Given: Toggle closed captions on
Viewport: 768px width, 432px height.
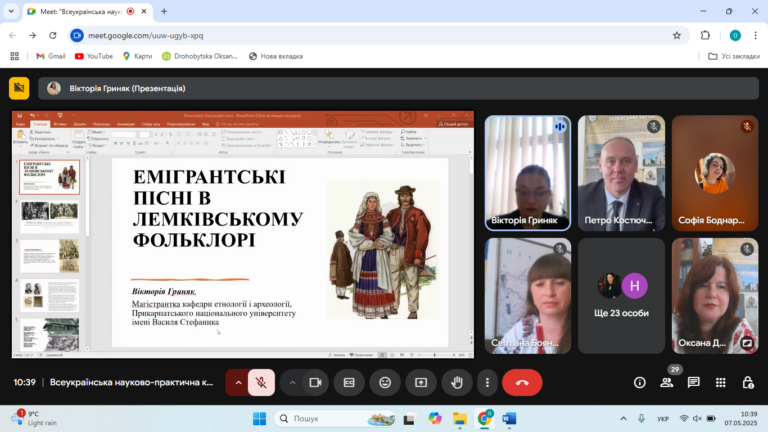Looking at the screenshot, I should tap(349, 383).
